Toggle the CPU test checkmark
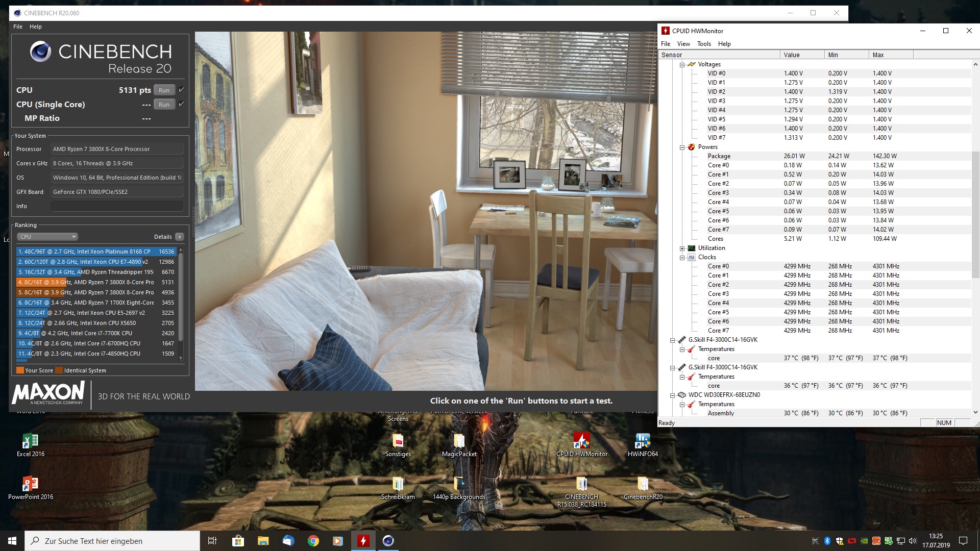 (x=181, y=90)
